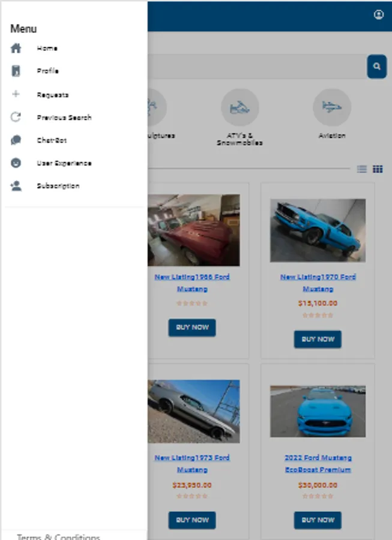Image resolution: width=392 pixels, height=540 pixels.
Task: Open the user account icon in header
Action: click(x=379, y=15)
